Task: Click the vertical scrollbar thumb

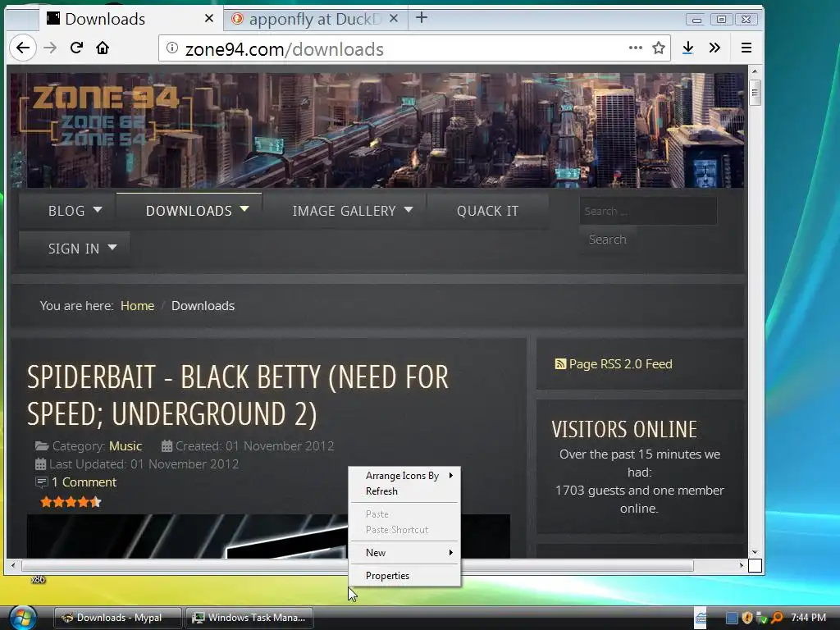Action: tap(755, 93)
